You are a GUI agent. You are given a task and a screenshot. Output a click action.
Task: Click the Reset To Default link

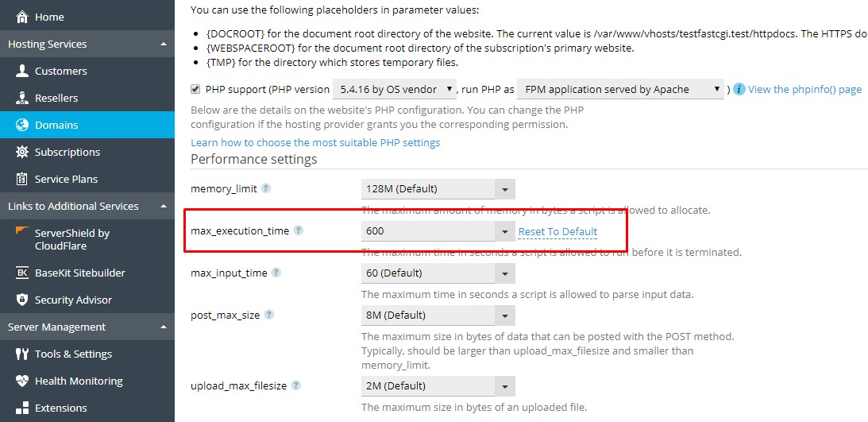(557, 232)
